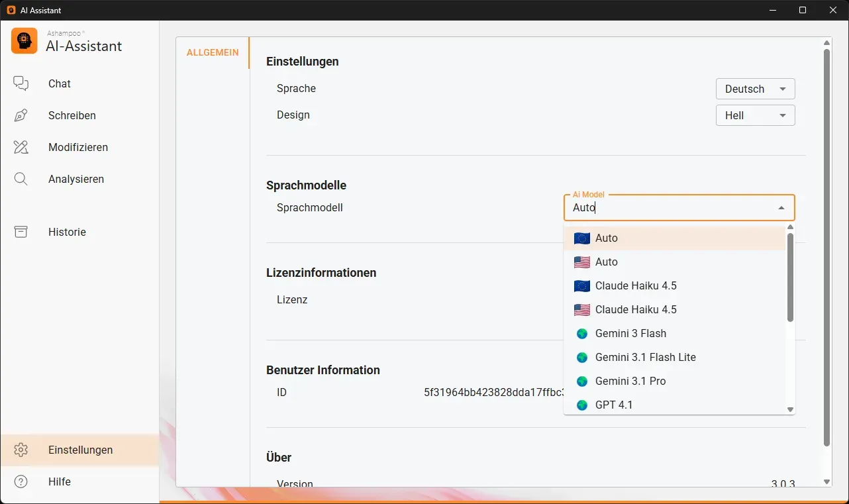This screenshot has width=849, height=504.
Task: Click the Sprachmodelle section heading
Action: 306,185
